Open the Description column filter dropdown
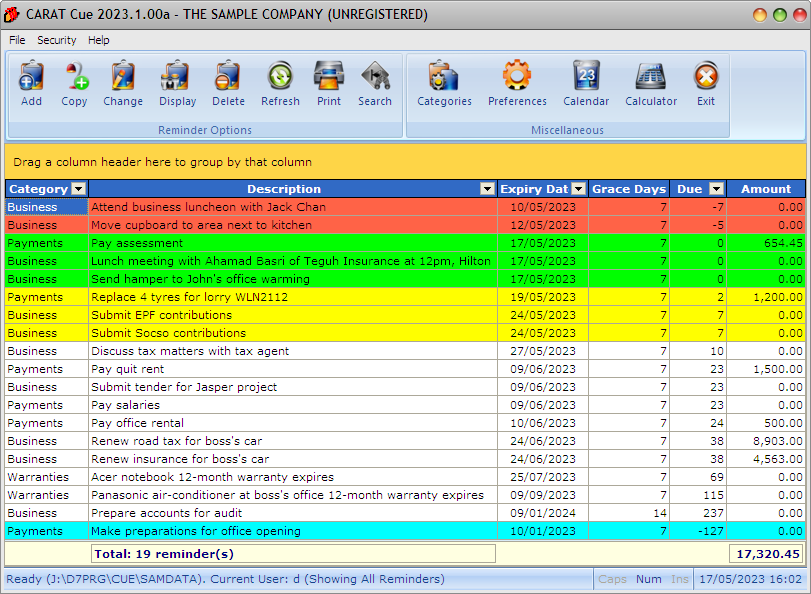 pyautogui.click(x=487, y=189)
